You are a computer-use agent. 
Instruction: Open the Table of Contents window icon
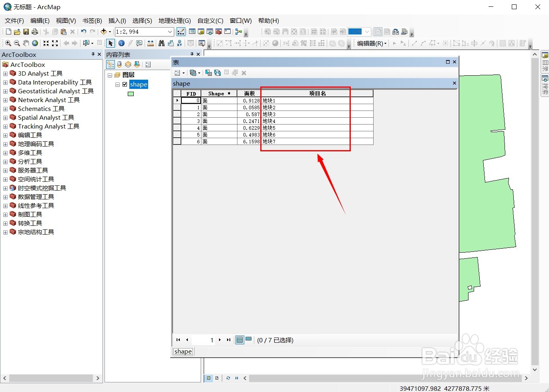192,32
